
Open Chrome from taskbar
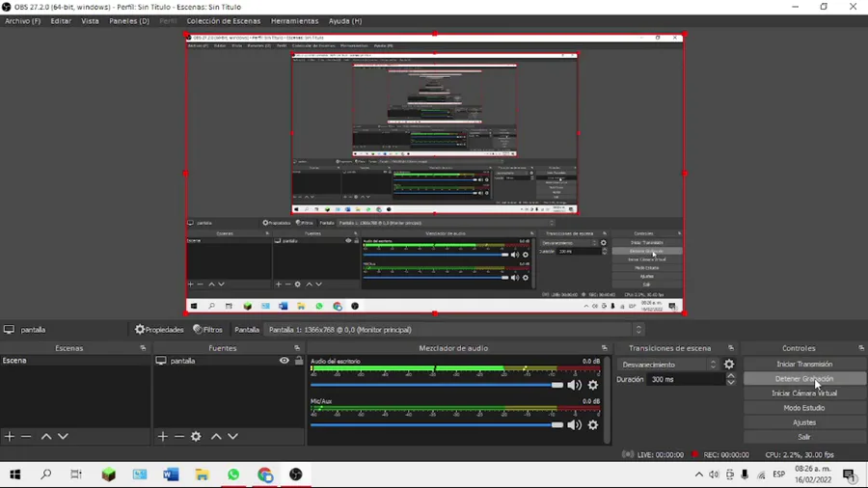[264, 474]
